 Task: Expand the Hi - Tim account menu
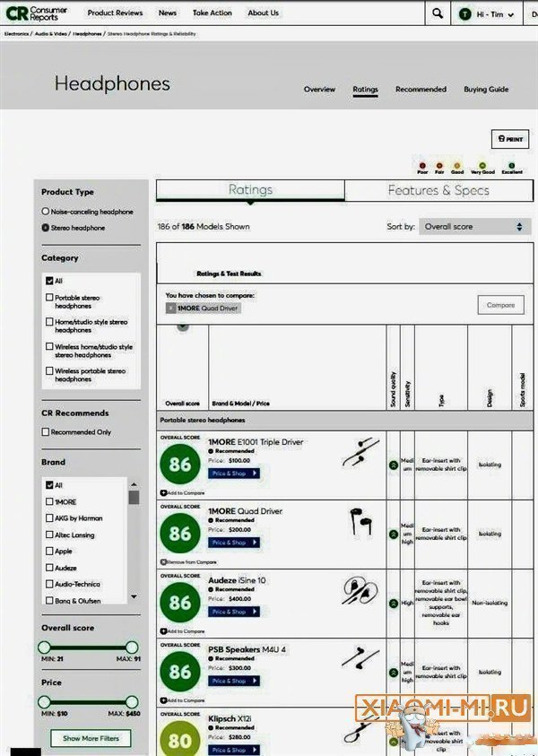point(495,14)
